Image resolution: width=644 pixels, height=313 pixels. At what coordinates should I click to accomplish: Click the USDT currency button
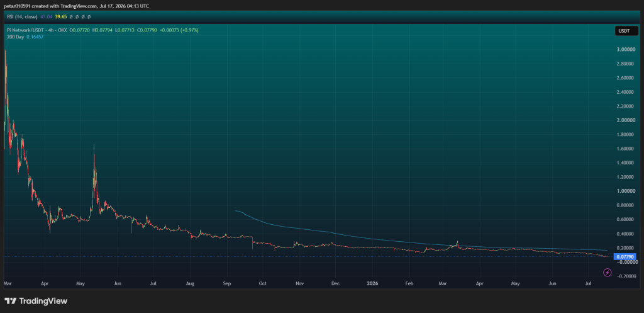(626, 31)
